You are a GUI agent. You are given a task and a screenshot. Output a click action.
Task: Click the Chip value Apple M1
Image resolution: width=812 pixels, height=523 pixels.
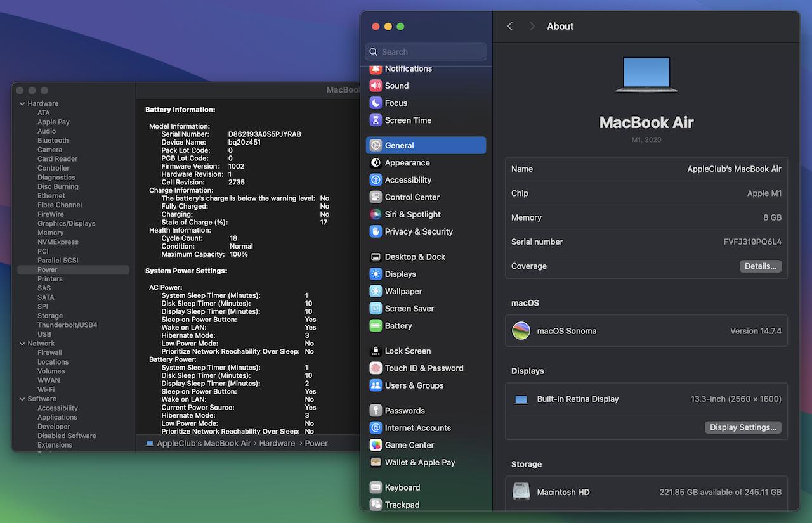coord(764,193)
